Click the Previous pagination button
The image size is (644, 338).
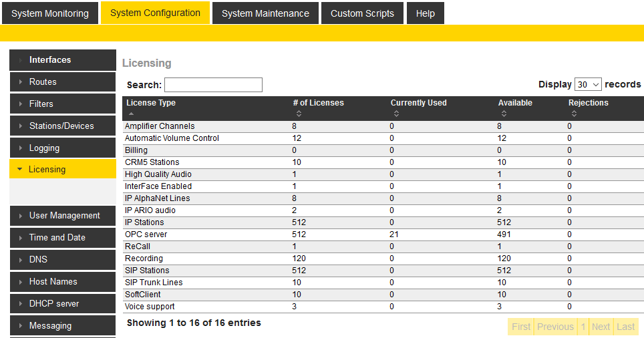pyautogui.click(x=555, y=327)
